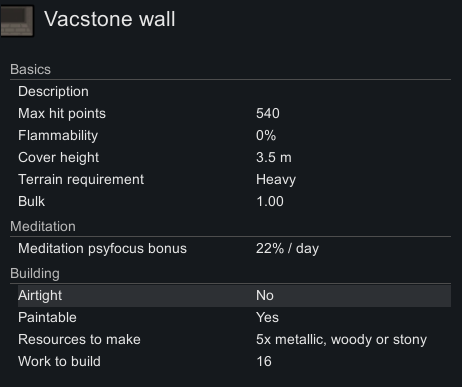Select the Cover height row

point(234,157)
